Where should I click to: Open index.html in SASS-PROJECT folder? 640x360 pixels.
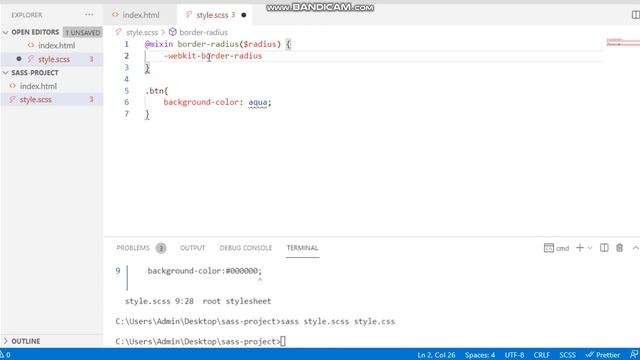click(x=38, y=86)
